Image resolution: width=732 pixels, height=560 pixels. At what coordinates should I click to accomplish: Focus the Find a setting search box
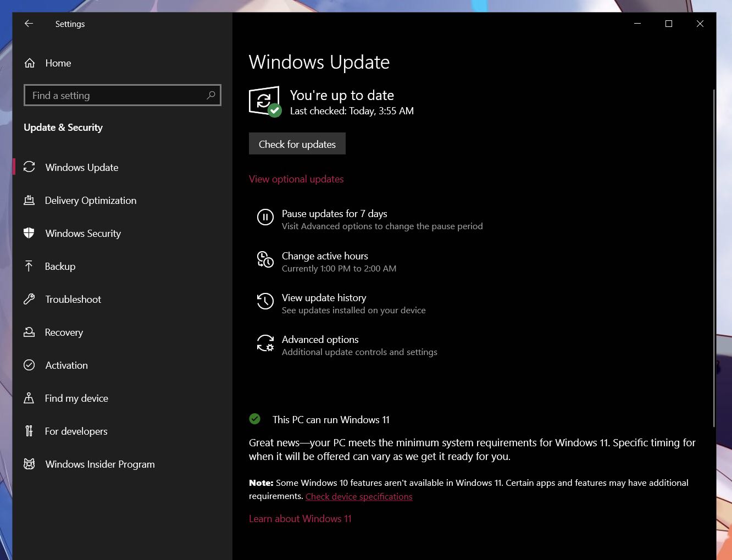pos(123,95)
